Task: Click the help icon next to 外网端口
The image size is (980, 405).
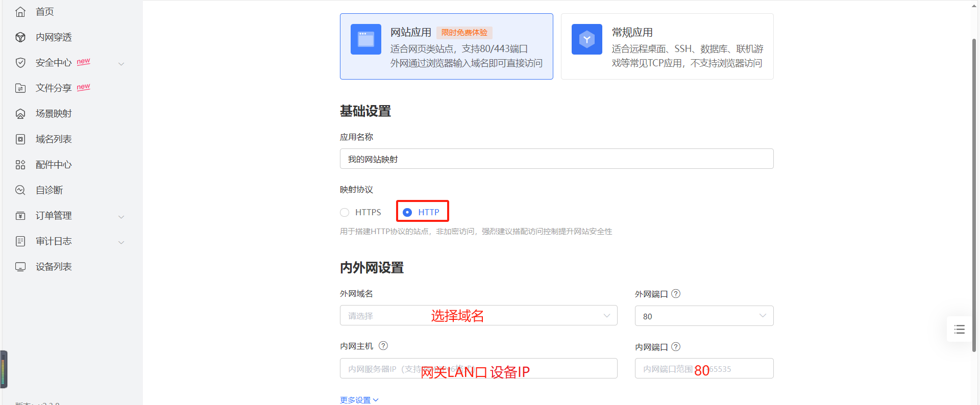Action: coord(676,294)
